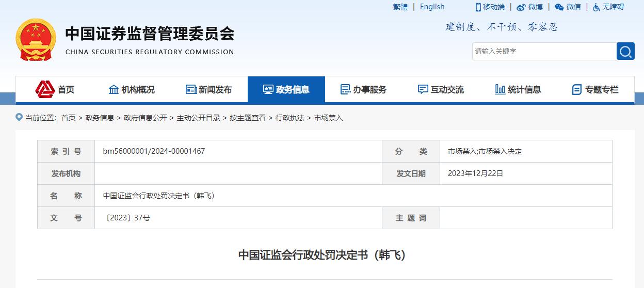Click the national emblem logo

tap(36, 40)
